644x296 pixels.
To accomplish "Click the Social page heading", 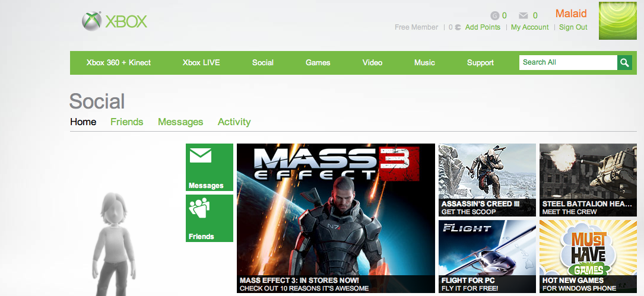I will pyautogui.click(x=97, y=101).
